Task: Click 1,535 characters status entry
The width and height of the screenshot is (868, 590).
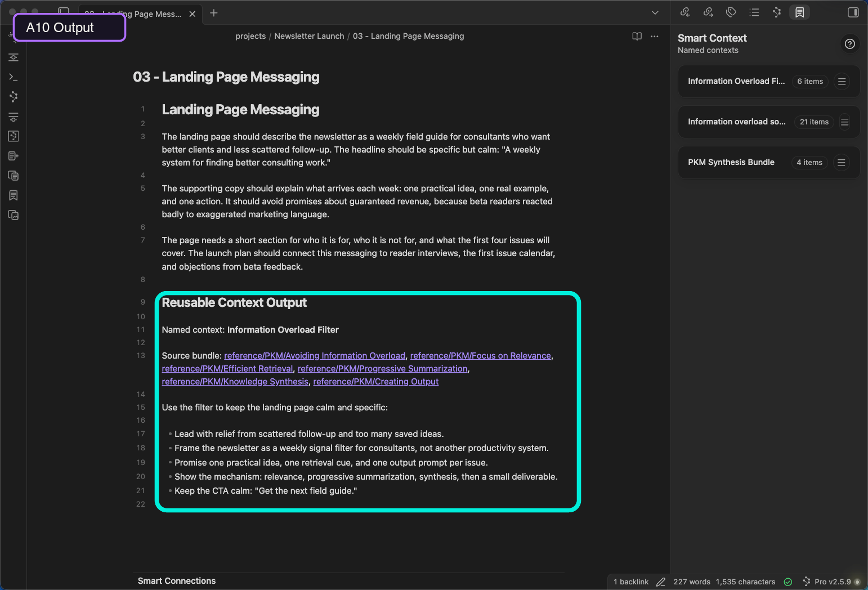Action: [x=745, y=582]
